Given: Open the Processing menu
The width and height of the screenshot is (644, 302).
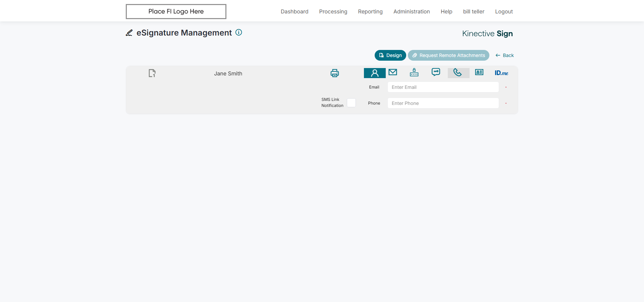Looking at the screenshot, I should pyautogui.click(x=333, y=11).
